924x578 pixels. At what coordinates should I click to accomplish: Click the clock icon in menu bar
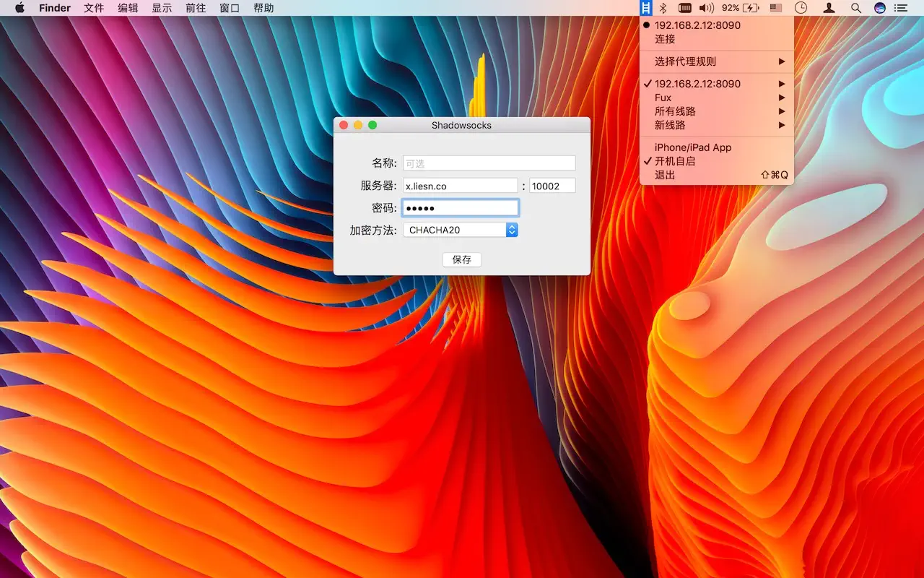coord(801,8)
